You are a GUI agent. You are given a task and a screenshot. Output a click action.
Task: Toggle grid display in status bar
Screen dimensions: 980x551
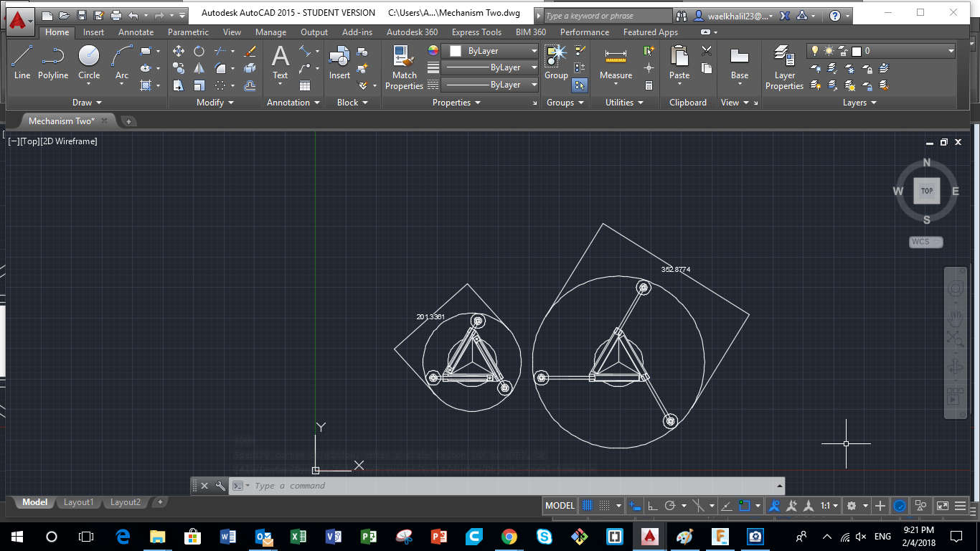(x=587, y=506)
